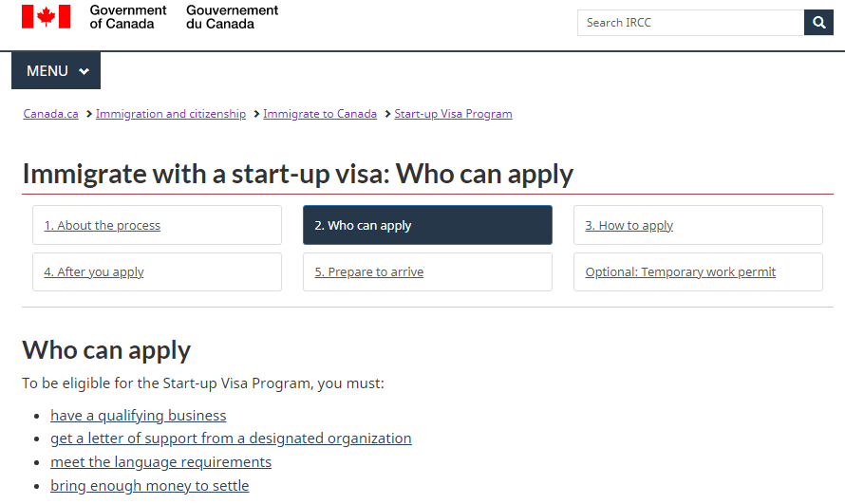Open the '3. How to apply' tab
845x504 pixels.
click(x=698, y=225)
